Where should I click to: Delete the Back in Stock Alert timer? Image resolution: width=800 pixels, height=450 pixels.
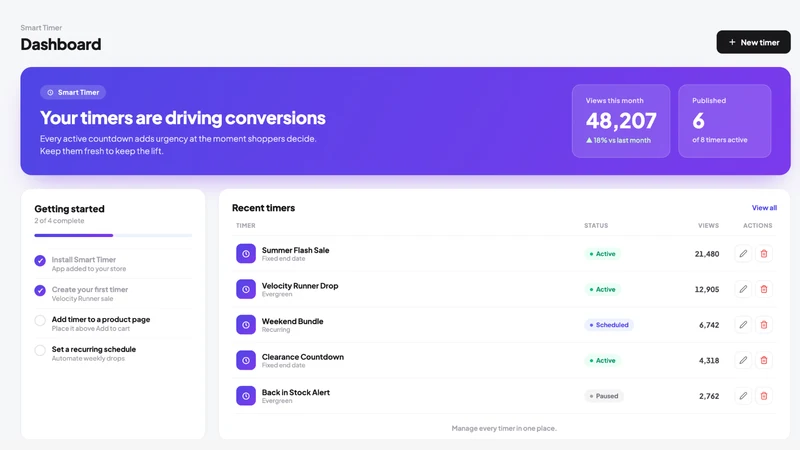[764, 396]
